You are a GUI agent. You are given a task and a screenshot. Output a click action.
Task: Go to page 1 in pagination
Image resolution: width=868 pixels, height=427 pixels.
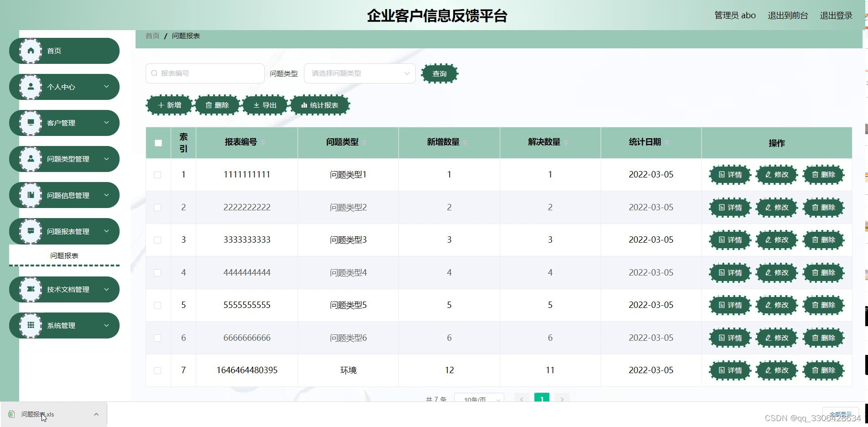click(542, 398)
